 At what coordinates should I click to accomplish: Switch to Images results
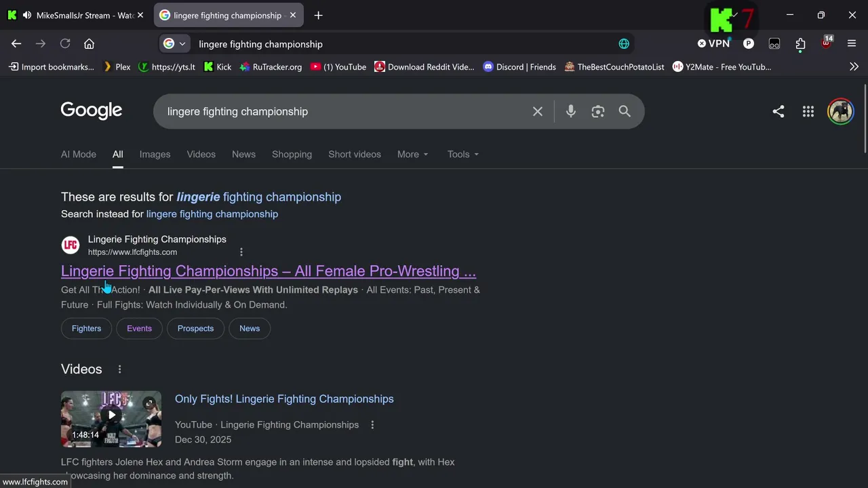155,154
